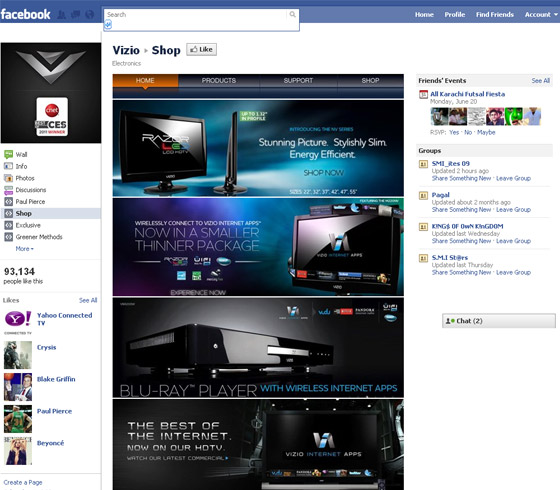
Task: Go to Home in top navigation
Action: (424, 15)
